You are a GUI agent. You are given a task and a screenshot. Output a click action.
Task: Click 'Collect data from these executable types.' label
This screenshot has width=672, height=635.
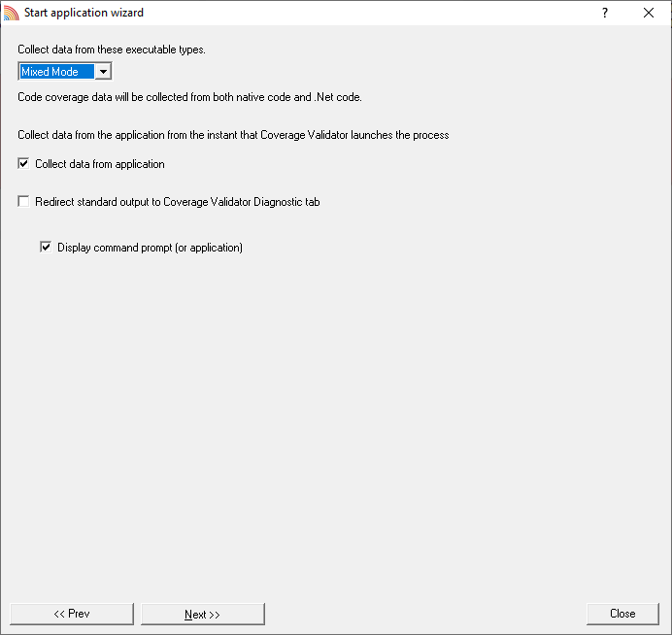click(112, 50)
